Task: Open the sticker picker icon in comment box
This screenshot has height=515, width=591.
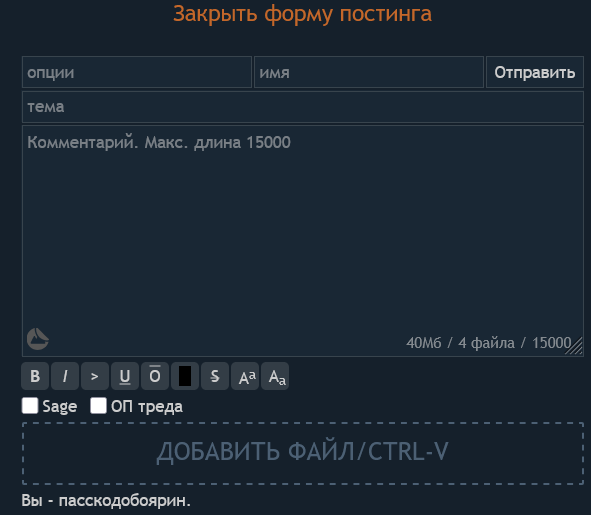Action: pyautogui.click(x=38, y=339)
